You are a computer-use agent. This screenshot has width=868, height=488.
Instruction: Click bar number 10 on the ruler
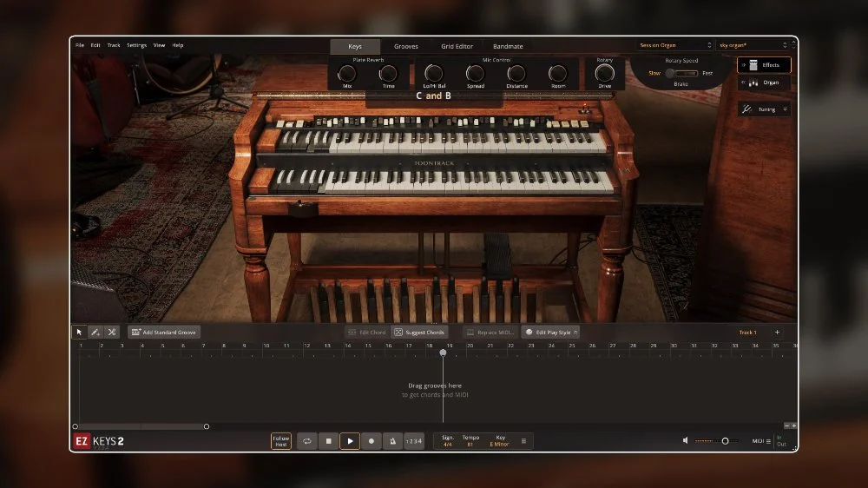coord(266,346)
